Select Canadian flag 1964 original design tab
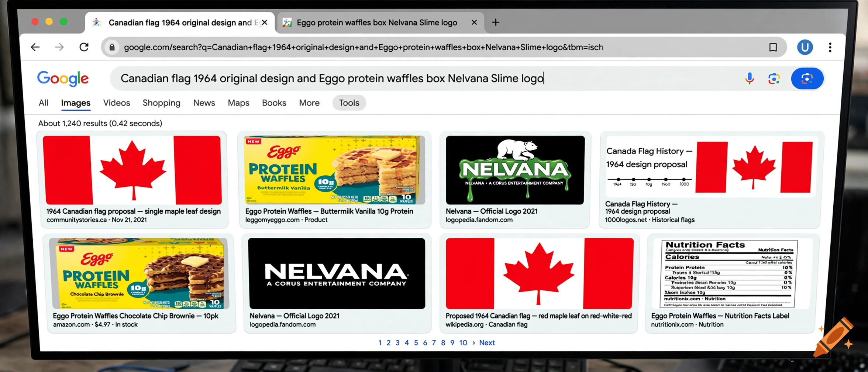The width and height of the screenshot is (868, 372). [x=180, y=23]
